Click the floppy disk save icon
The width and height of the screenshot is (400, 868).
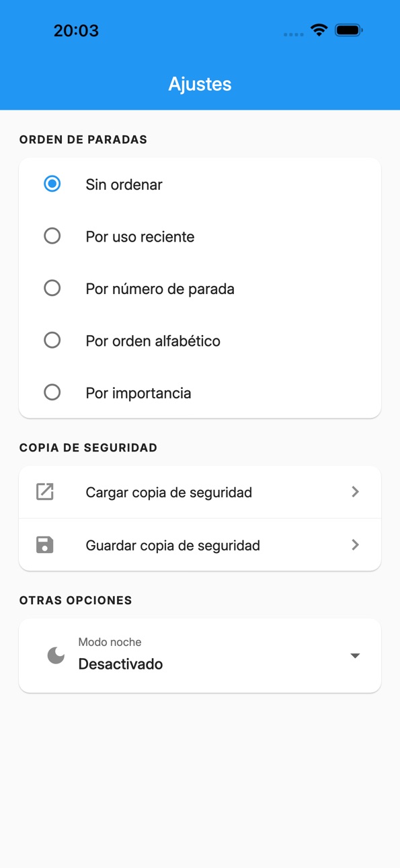(45, 545)
